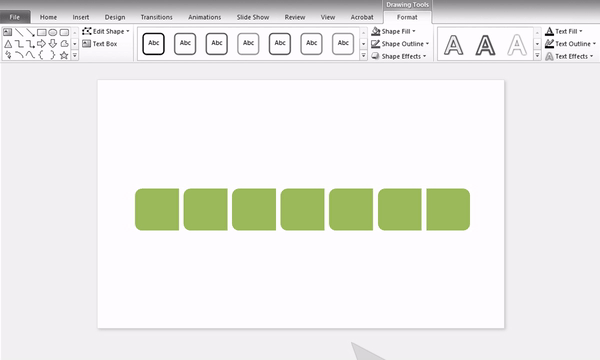Select the rectangle shape in gallery

click(42, 32)
